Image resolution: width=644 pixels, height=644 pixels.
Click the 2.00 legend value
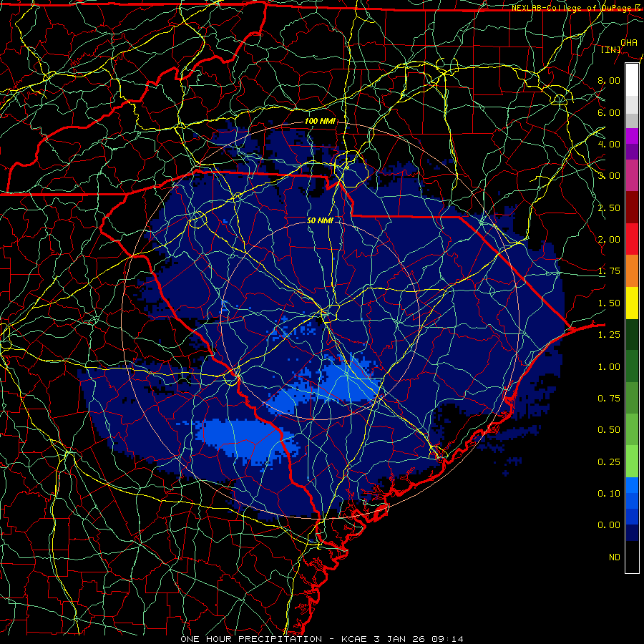tap(609, 240)
